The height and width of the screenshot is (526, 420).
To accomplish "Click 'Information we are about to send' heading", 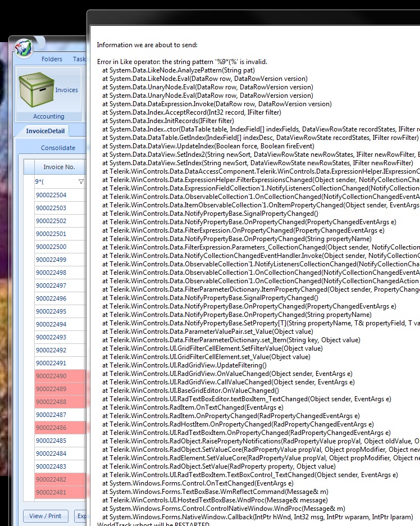I will click(147, 45).
